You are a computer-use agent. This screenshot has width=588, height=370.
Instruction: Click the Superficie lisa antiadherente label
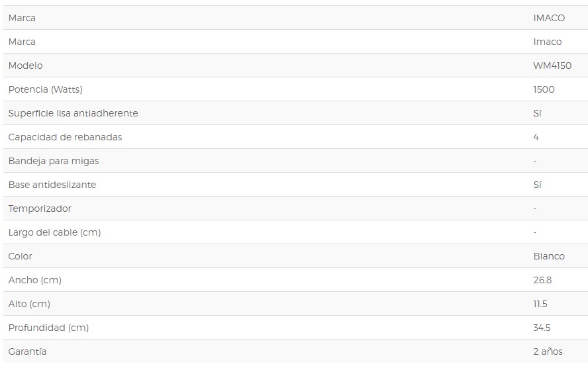[73, 113]
